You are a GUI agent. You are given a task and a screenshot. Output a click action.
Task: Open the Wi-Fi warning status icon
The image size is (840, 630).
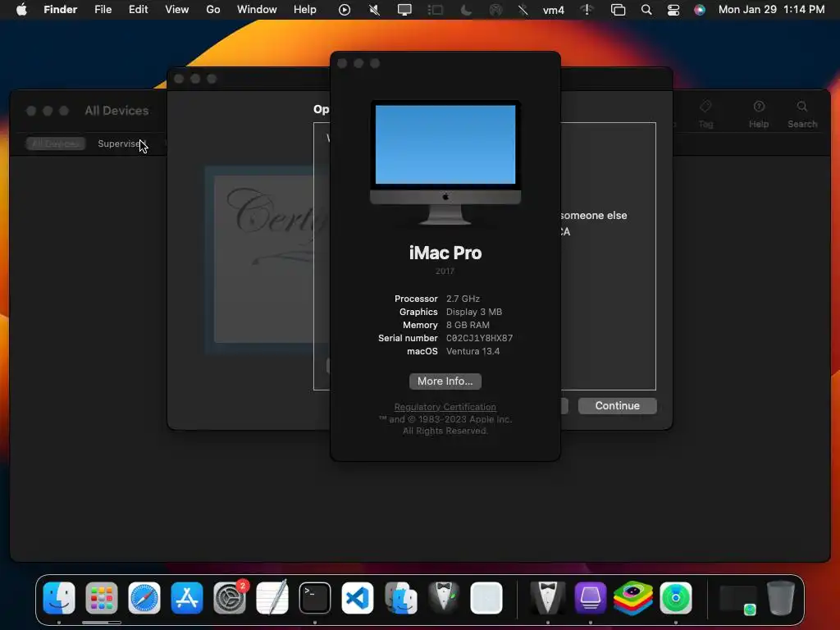point(587,10)
